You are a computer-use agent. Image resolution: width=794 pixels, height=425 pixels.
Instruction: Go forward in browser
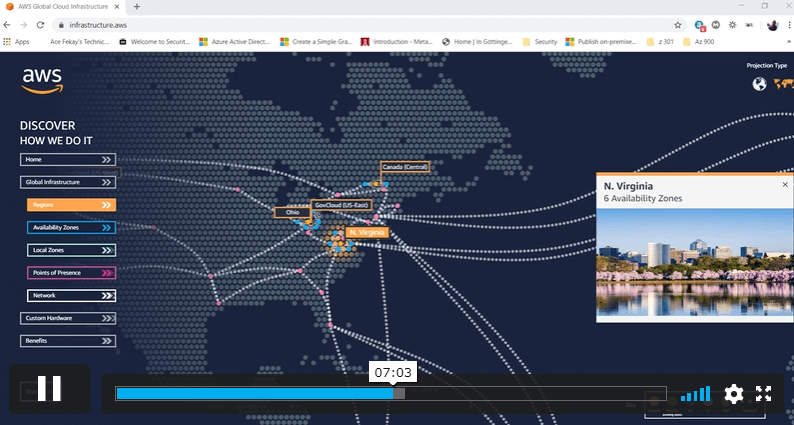[x=24, y=25]
